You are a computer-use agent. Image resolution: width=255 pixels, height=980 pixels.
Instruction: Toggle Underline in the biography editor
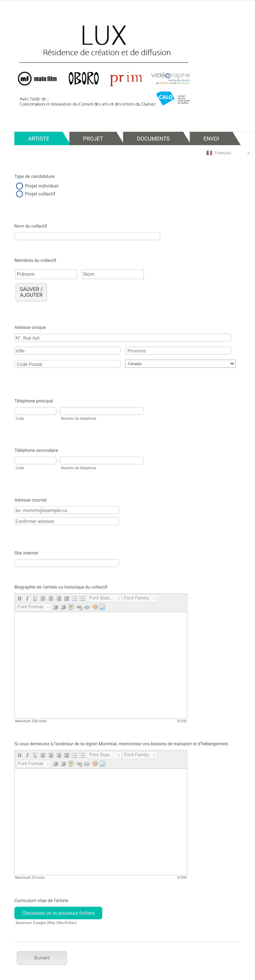click(x=35, y=598)
